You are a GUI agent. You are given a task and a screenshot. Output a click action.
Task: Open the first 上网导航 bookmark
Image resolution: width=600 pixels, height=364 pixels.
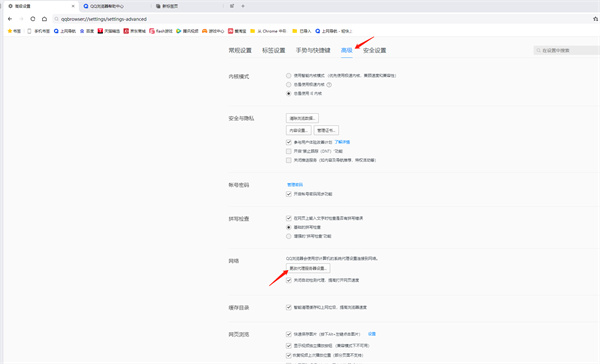[65, 31]
